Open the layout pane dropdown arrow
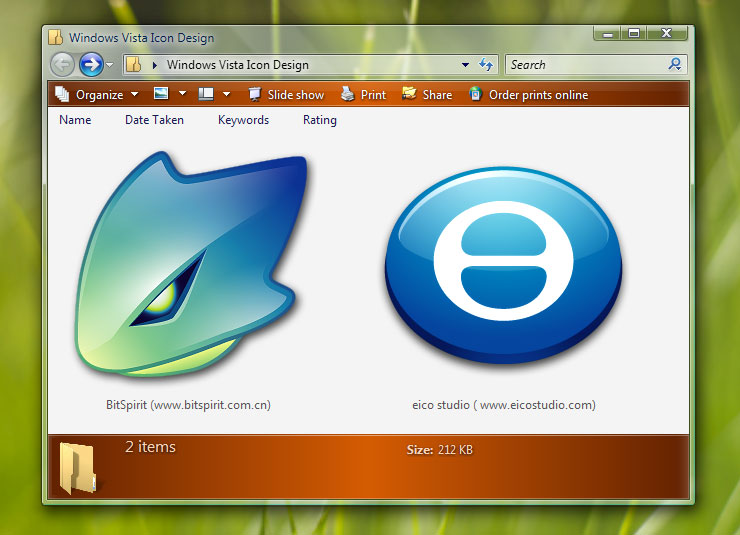Screen dimensions: 740x535 click(x=227, y=94)
